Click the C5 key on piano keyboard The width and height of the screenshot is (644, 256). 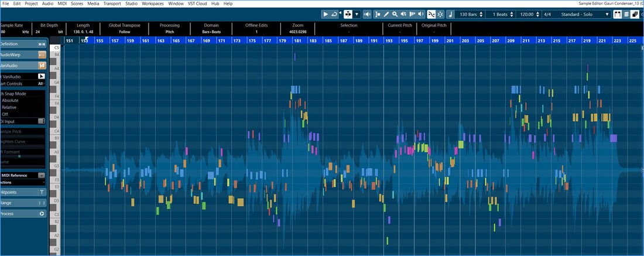[57, 47]
